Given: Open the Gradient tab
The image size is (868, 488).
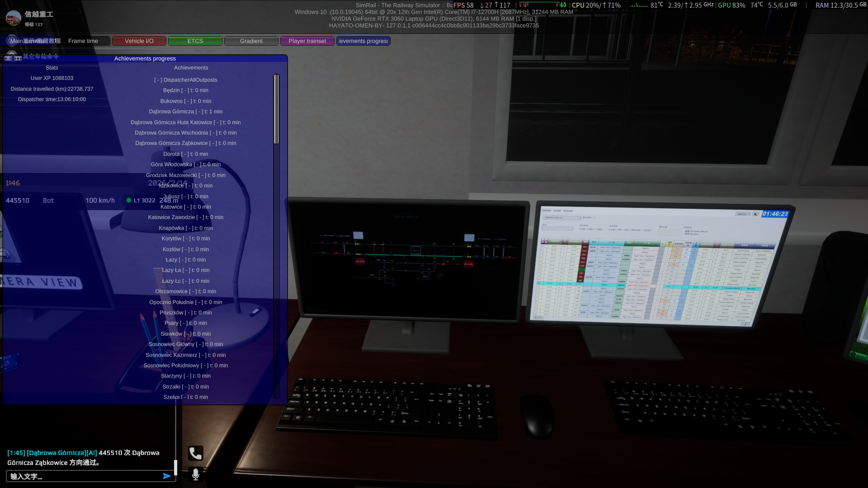Looking at the screenshot, I should (x=251, y=41).
